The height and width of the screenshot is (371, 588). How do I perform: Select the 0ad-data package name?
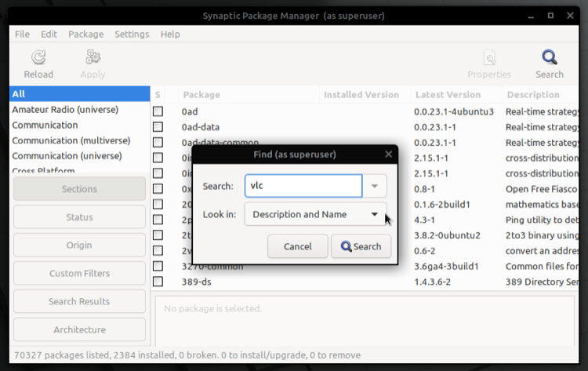click(x=201, y=127)
